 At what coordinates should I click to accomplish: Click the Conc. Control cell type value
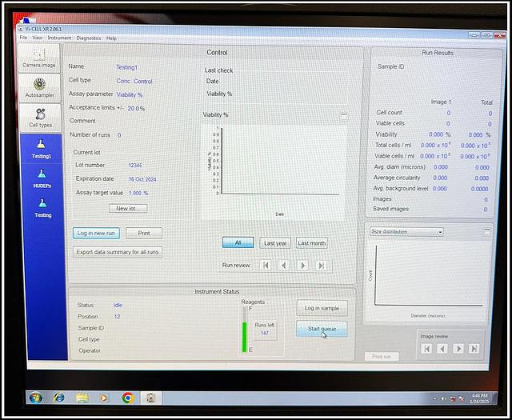coord(134,82)
